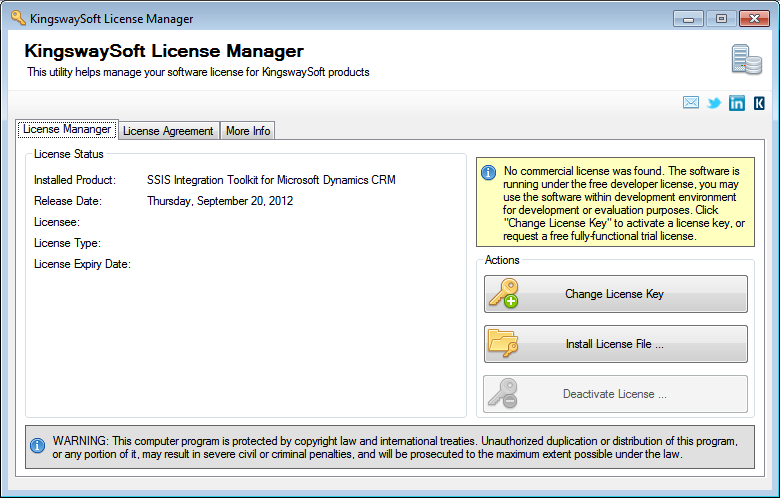Switch to the License Agreement tab
The image size is (780, 498).
click(x=169, y=131)
